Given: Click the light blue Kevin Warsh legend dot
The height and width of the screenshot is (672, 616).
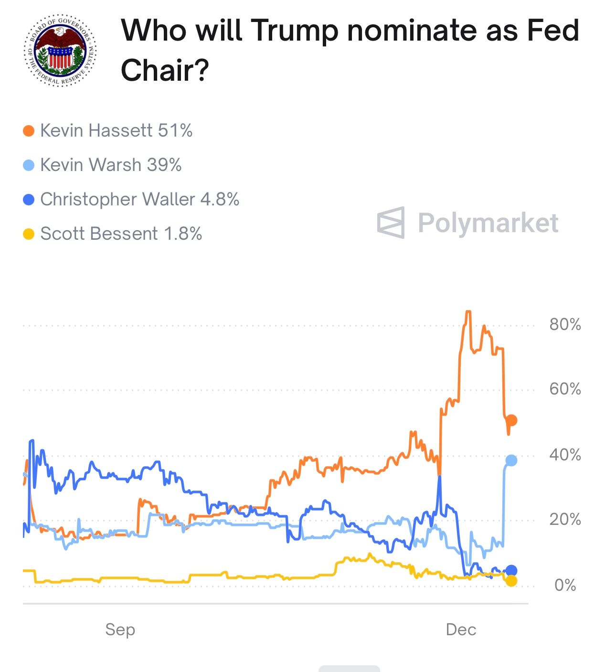Looking at the screenshot, I should [x=29, y=165].
